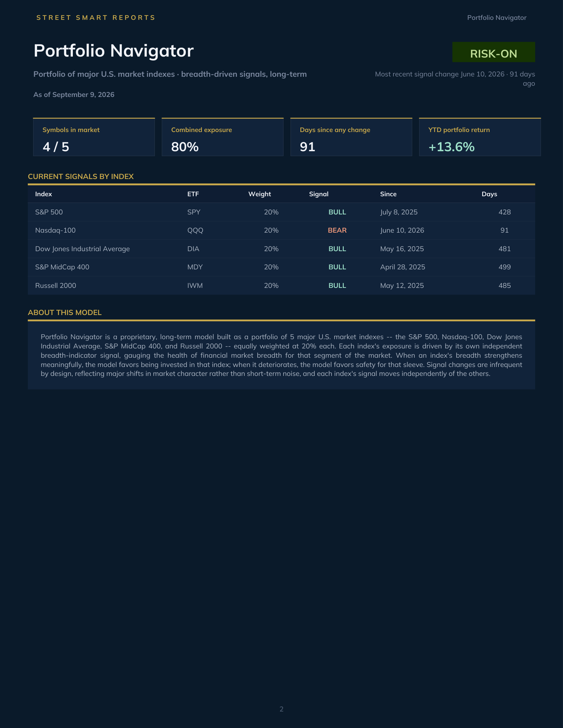Screen dimensions: 563x728
Task: Click the 499 days value
Action: (x=505, y=267)
